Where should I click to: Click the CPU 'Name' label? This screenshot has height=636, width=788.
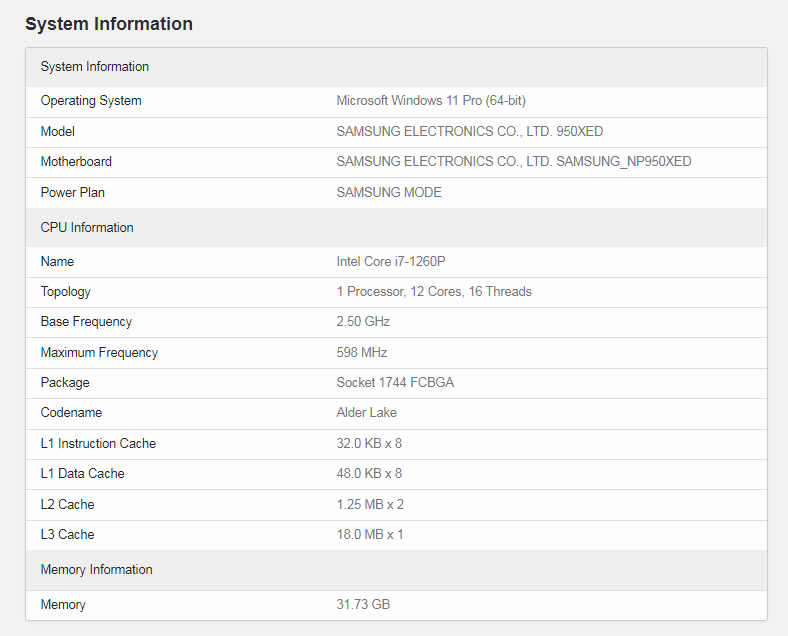point(57,262)
